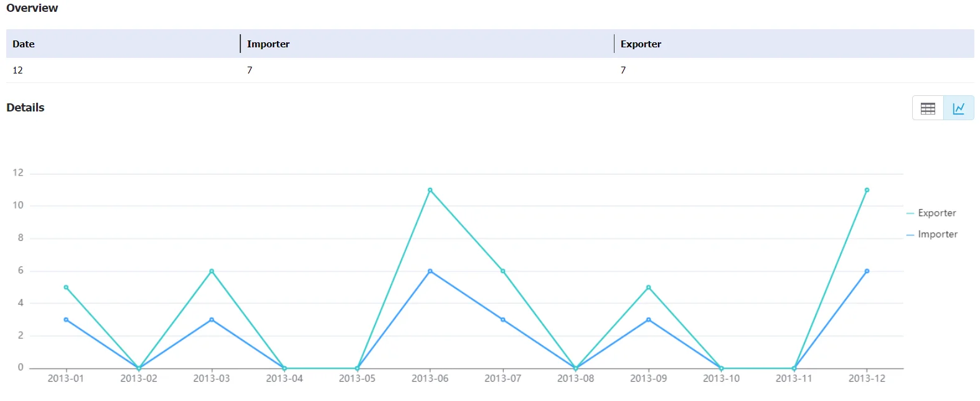Image resolution: width=980 pixels, height=401 pixels.
Task: Select Exporter data point at 2013-06
Action: [x=430, y=191]
